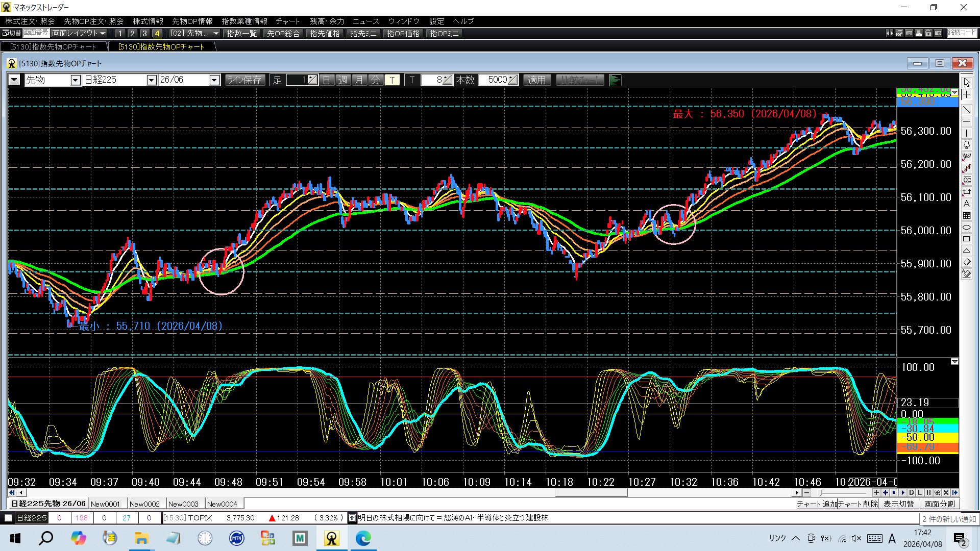Screen dimensions: 980x551
Task: Click the ライン保存 button
Action: click(x=244, y=80)
